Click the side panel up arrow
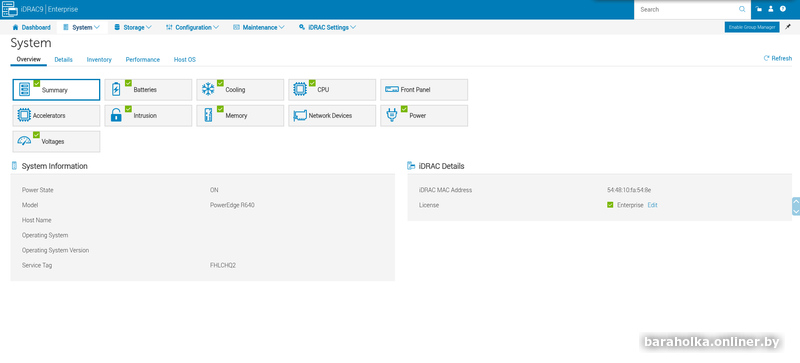 click(x=796, y=202)
